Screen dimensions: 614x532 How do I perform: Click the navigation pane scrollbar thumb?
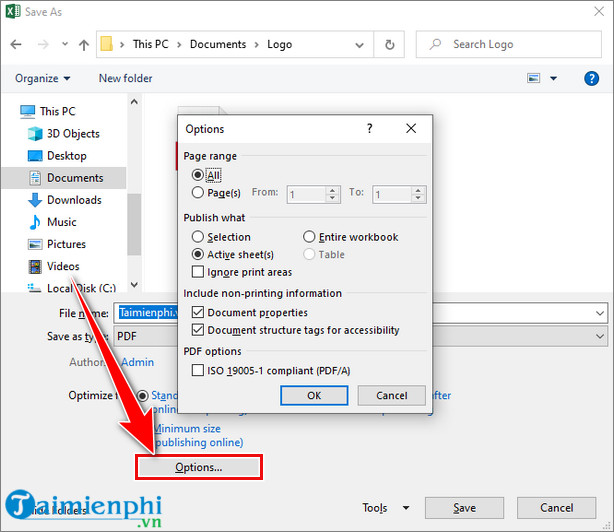[134, 224]
